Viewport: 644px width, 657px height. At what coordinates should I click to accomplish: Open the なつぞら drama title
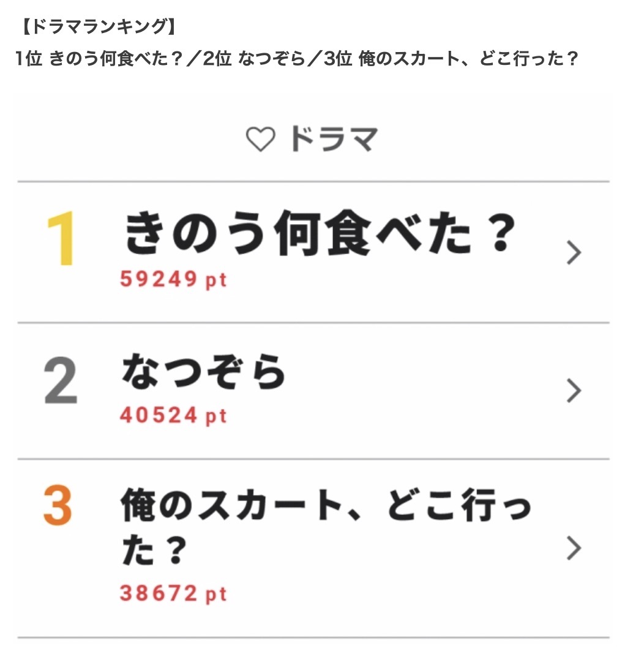204,371
